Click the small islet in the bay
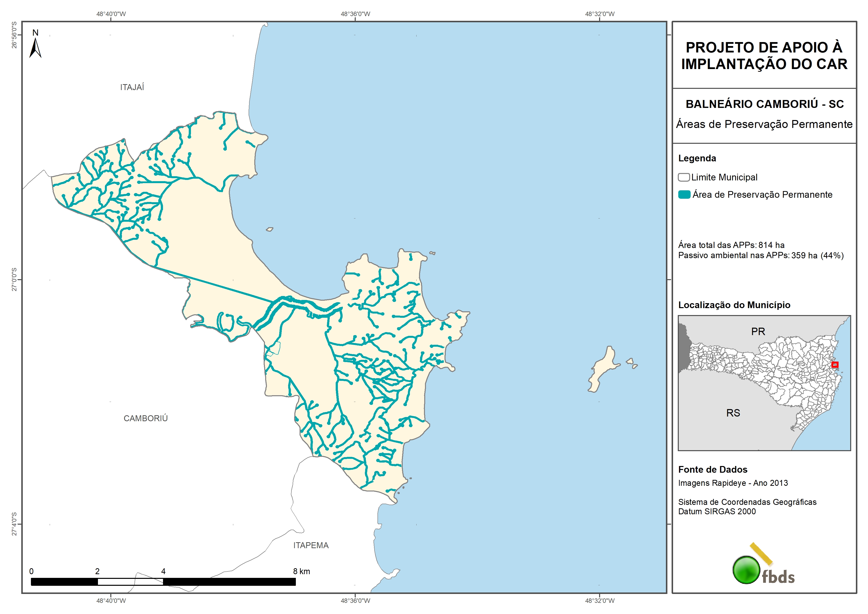The image size is (868, 614). click(270, 229)
